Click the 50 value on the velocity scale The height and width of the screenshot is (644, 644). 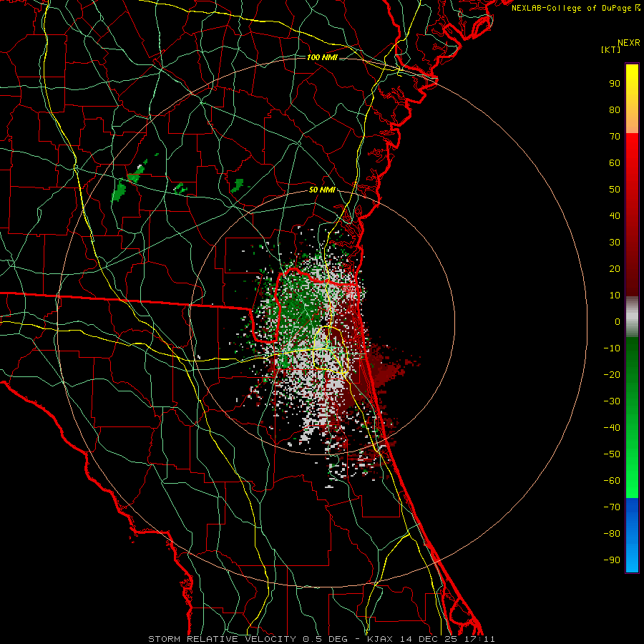click(615, 190)
